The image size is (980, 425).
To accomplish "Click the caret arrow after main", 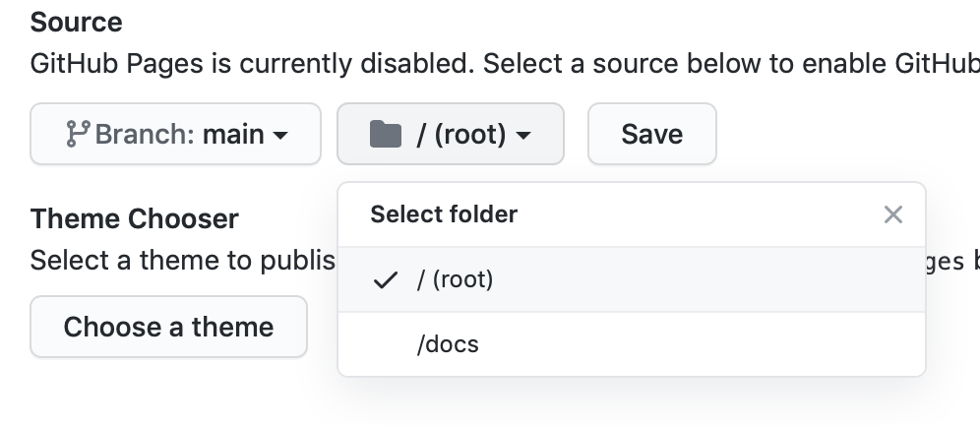I will (280, 135).
